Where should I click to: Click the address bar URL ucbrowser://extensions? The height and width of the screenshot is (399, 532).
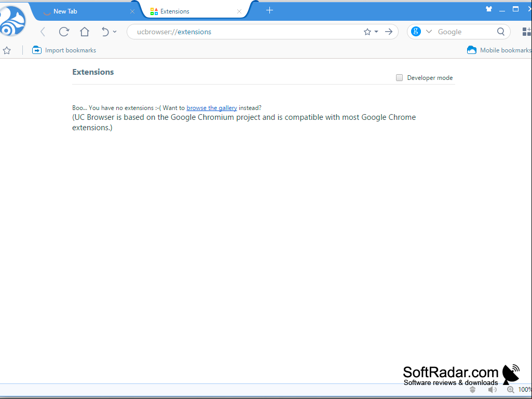(174, 32)
